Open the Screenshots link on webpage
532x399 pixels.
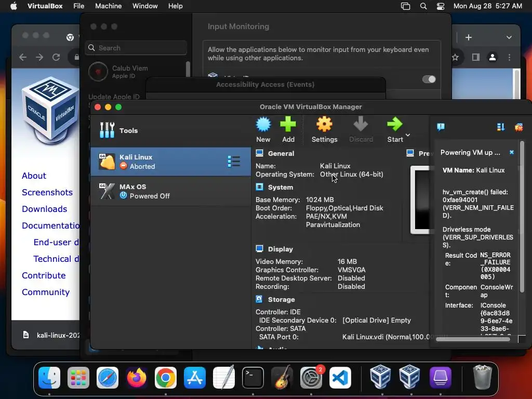point(47,192)
